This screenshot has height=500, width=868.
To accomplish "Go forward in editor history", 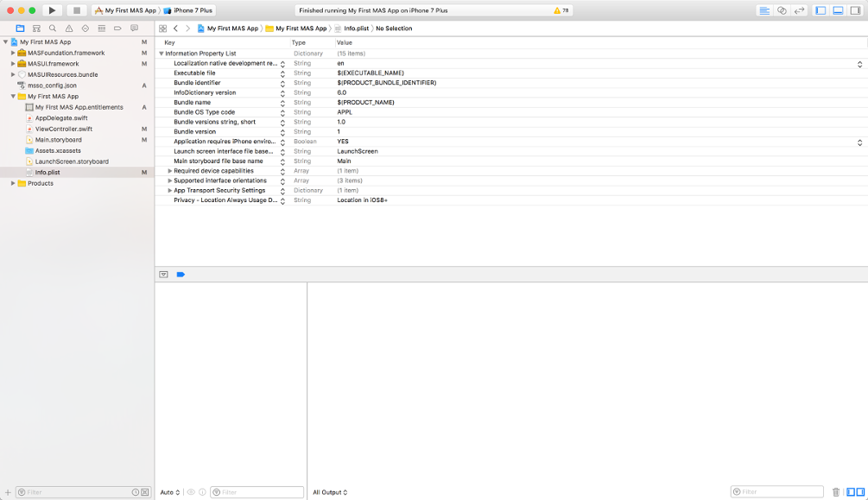I will point(187,28).
